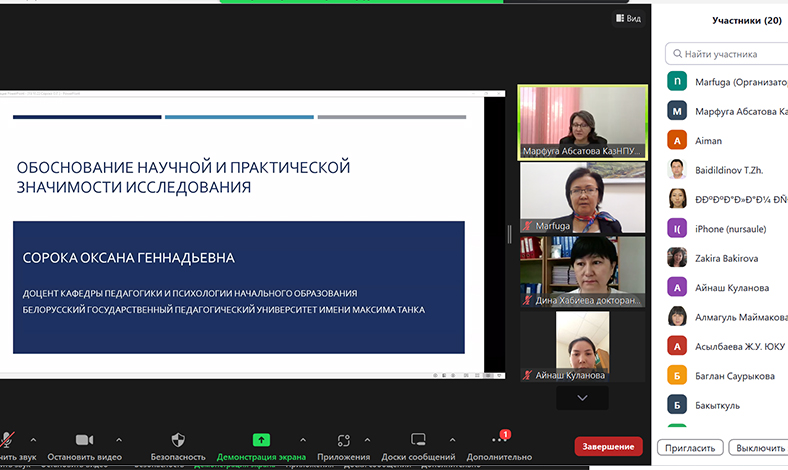
Task: Select Дина Хабиева video thumbnail
Action: pos(582,271)
